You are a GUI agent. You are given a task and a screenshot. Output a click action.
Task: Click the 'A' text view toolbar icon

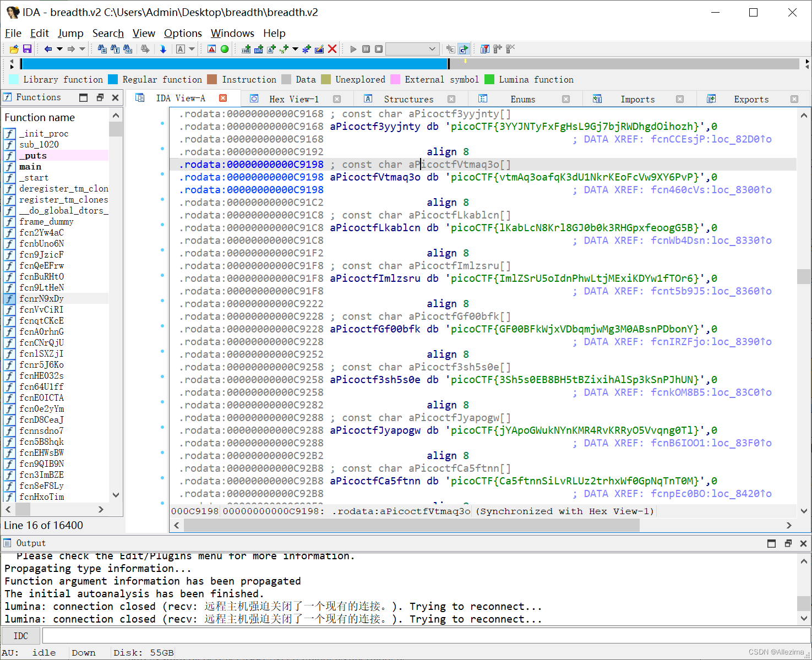[180, 49]
